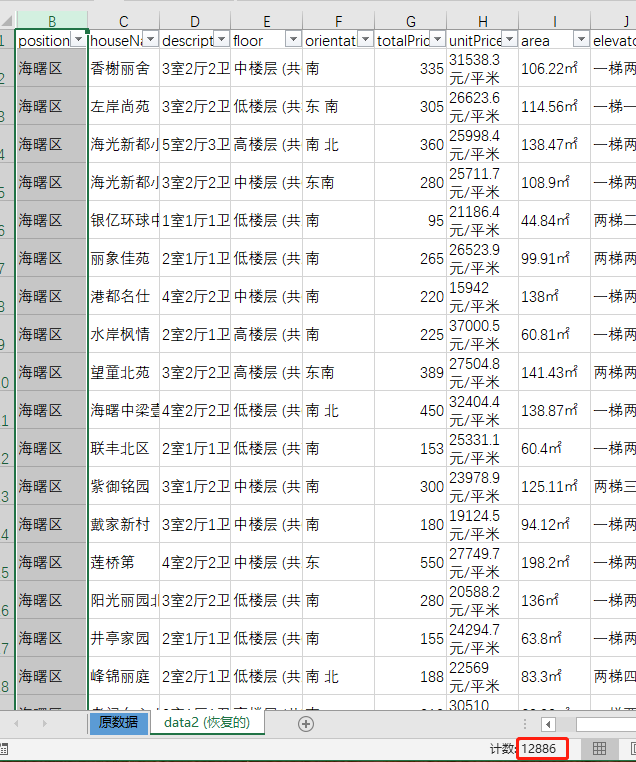Open the orientation column filter dropdown

(365, 40)
